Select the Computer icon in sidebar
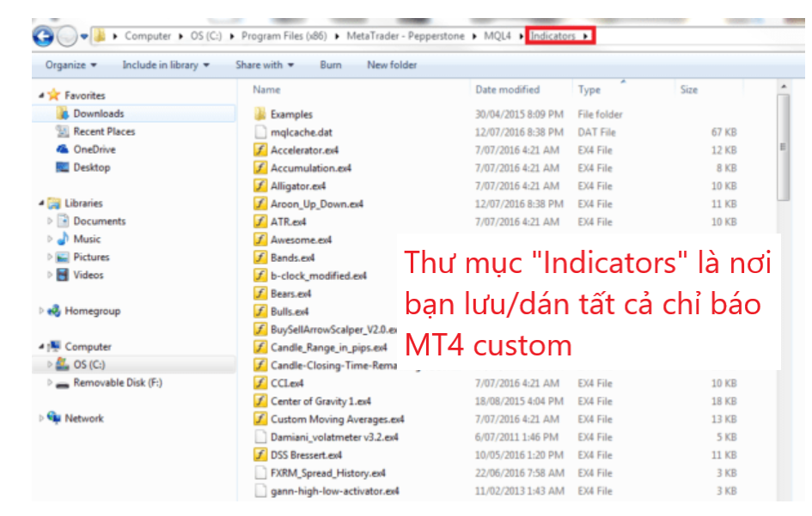The height and width of the screenshot is (516, 812). click(x=54, y=346)
